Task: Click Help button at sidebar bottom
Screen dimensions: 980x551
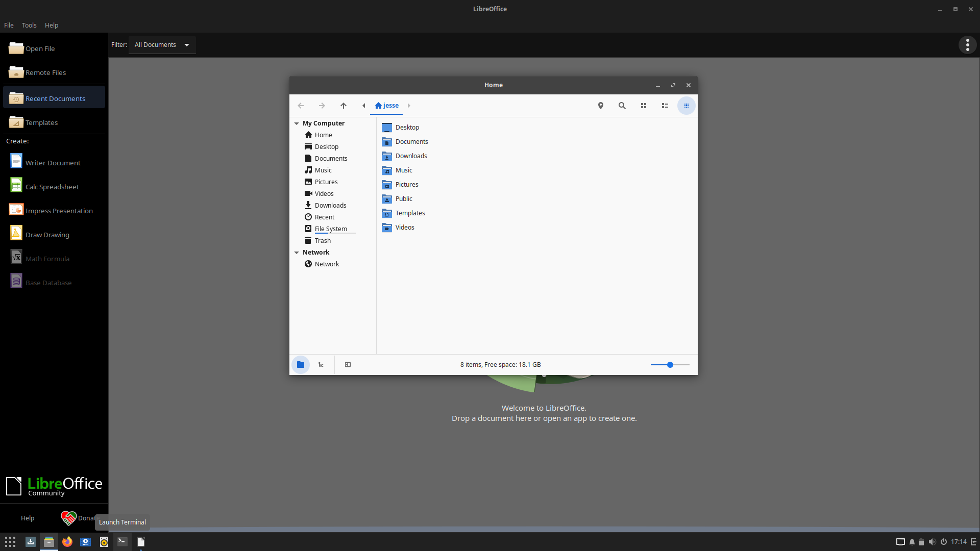Action: [28, 518]
